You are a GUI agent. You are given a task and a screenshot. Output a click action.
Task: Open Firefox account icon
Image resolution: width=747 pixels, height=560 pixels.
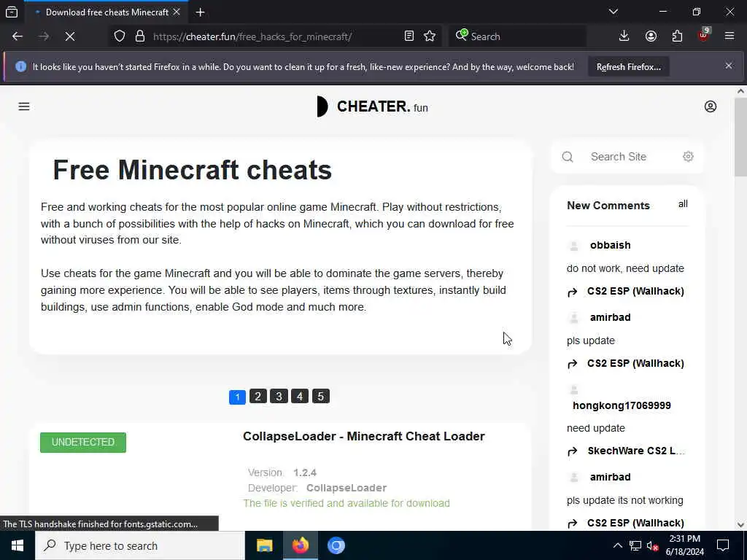point(651,36)
